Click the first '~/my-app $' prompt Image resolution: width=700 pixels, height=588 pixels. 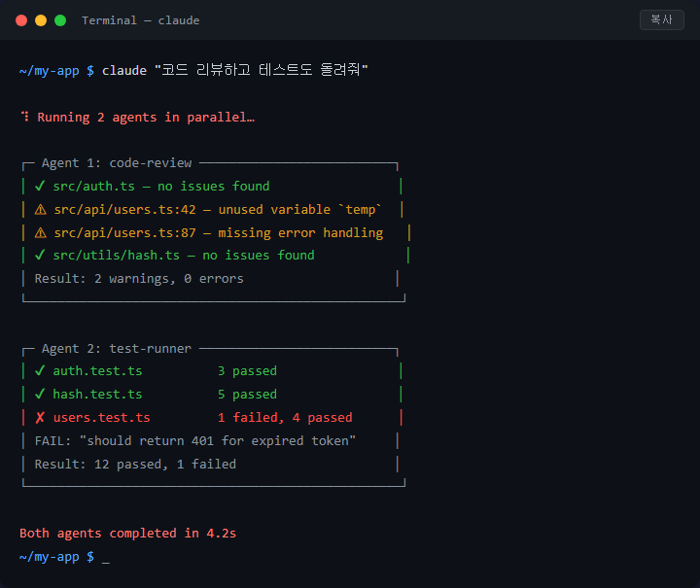[x=56, y=71]
